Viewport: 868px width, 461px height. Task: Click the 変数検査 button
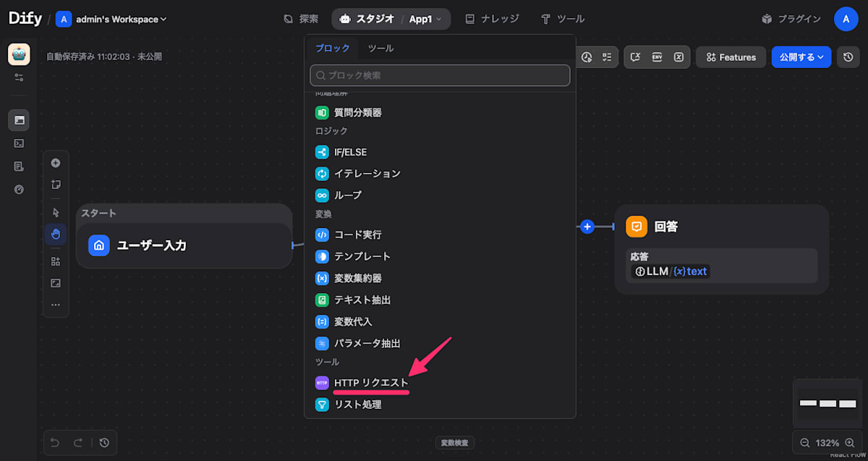click(x=455, y=442)
